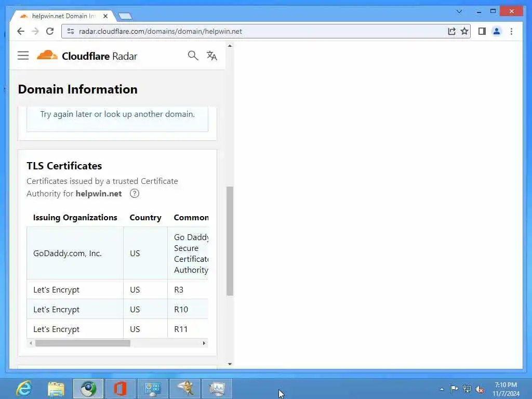Click the page scroll down arrow
Image resolution: width=532 pixels, height=399 pixels.
230,364
